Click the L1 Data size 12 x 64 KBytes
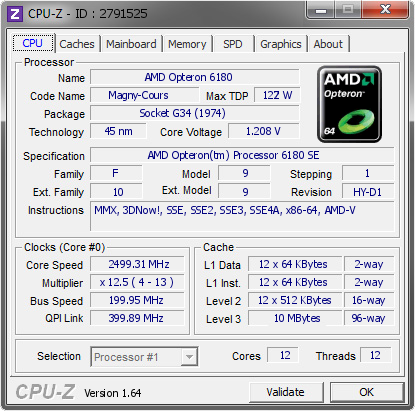The image size is (415, 411). pyautogui.click(x=295, y=264)
